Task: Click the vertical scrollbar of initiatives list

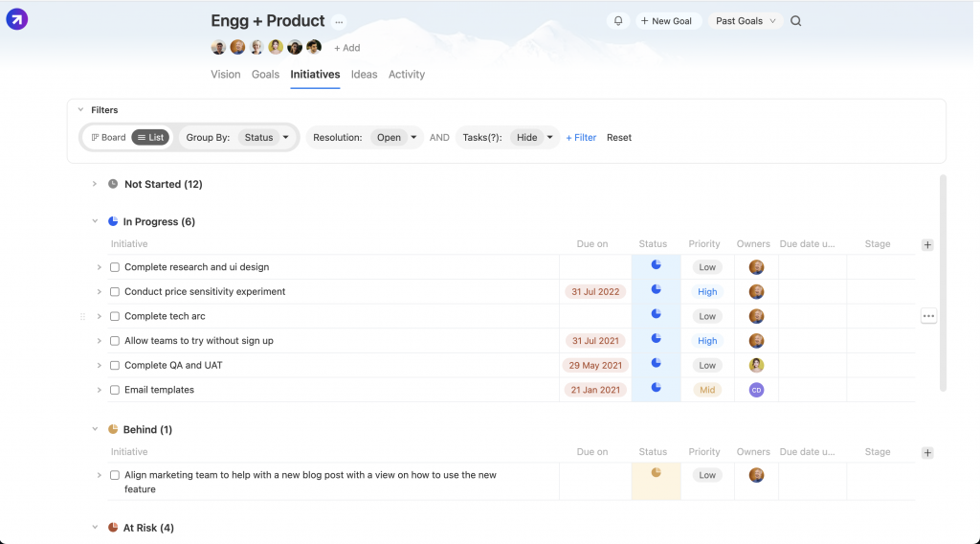Action: [943, 283]
